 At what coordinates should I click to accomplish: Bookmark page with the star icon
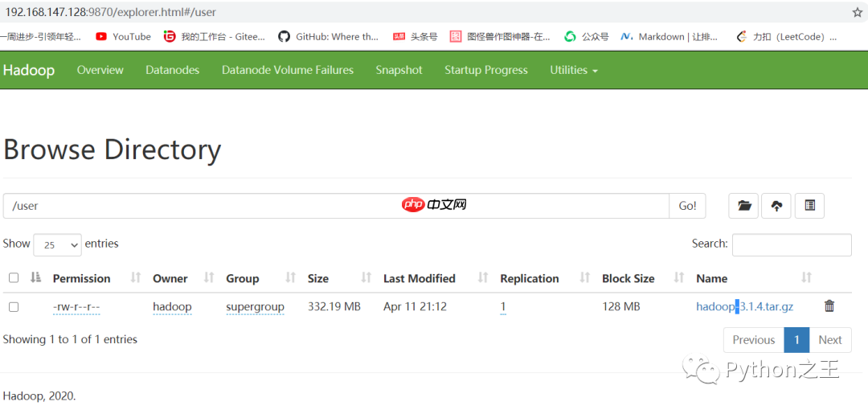tap(858, 11)
